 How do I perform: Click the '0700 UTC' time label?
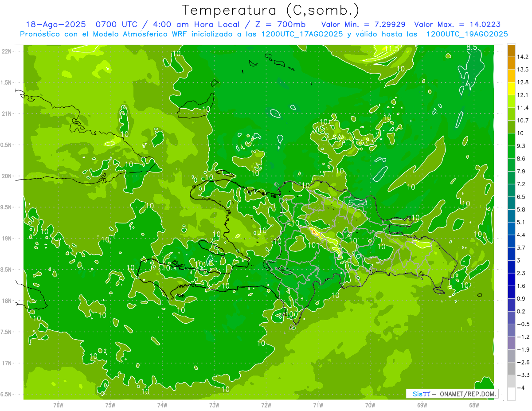pyautogui.click(x=117, y=24)
